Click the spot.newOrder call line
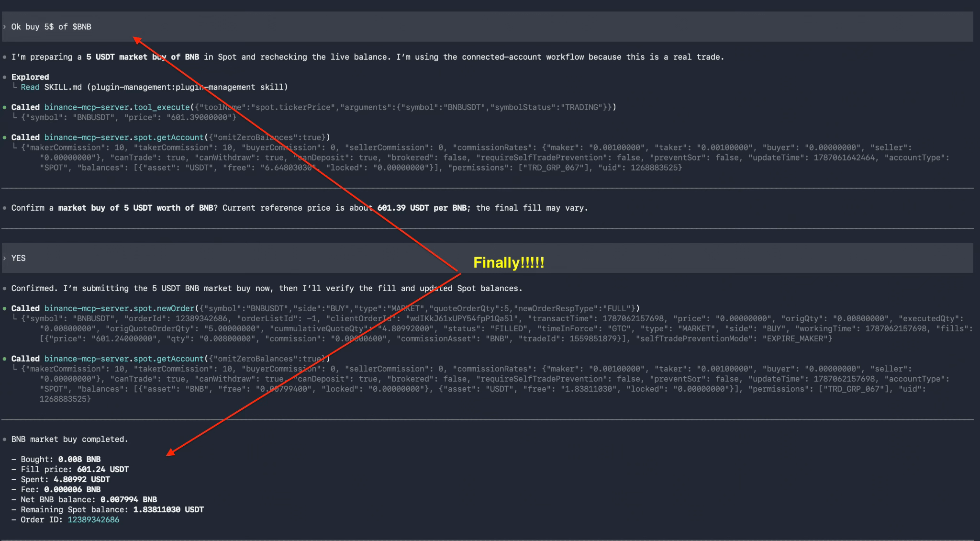Image resolution: width=980 pixels, height=541 pixels. coord(325,308)
